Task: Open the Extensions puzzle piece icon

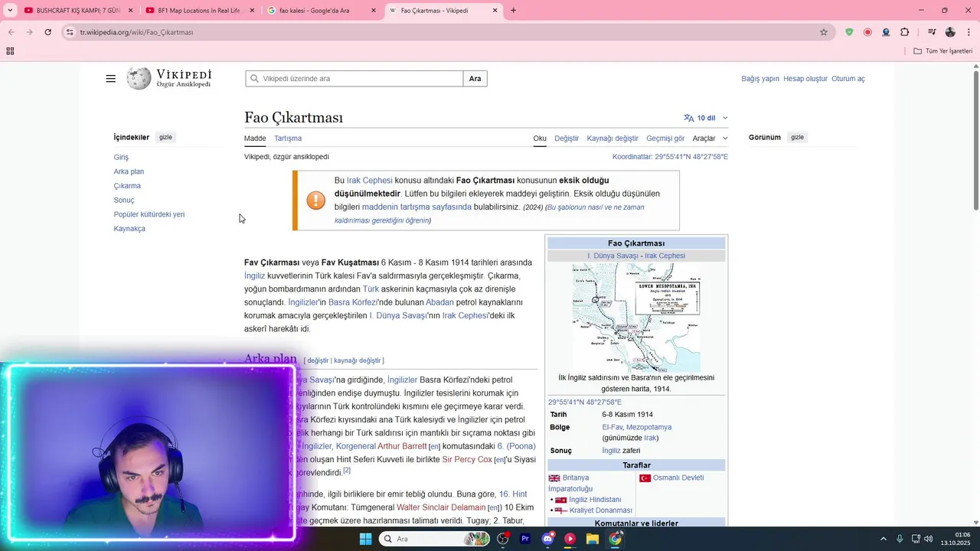Action: pos(905,32)
